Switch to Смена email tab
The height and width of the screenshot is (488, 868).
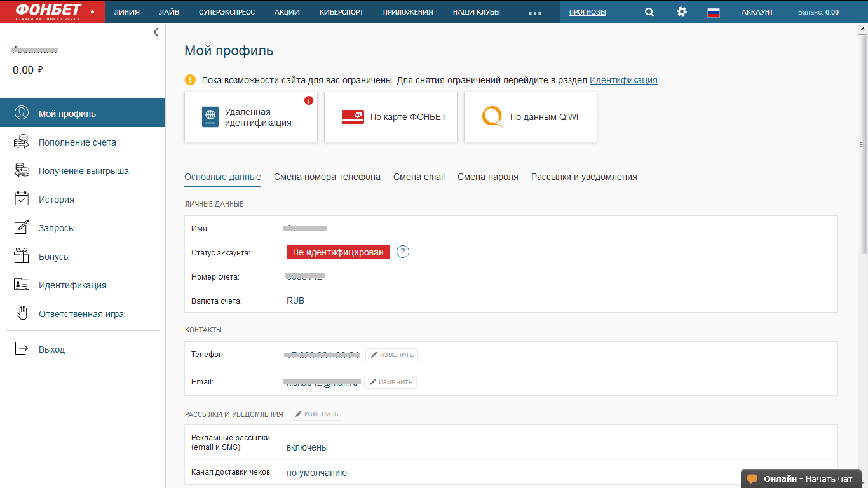[x=419, y=177]
